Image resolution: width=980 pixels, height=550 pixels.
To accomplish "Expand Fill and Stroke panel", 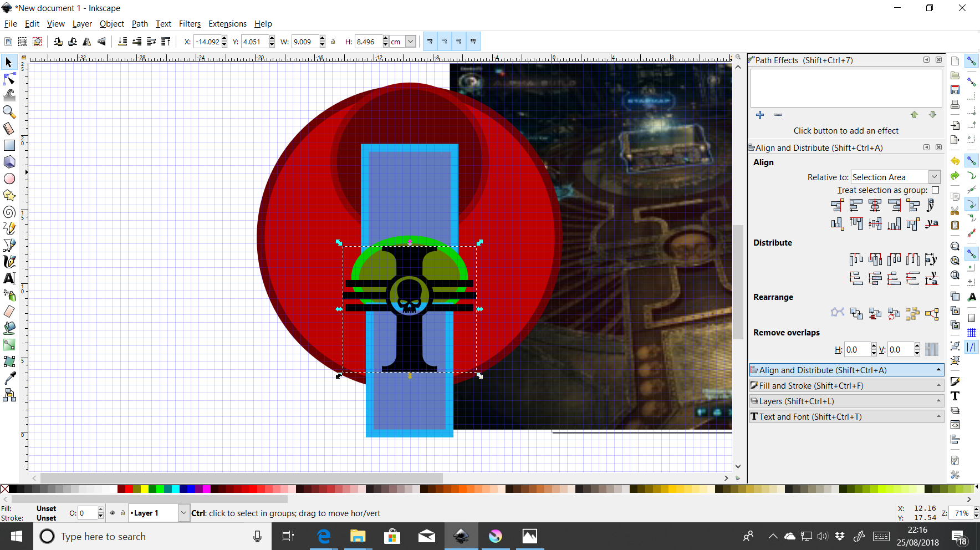I will (846, 385).
